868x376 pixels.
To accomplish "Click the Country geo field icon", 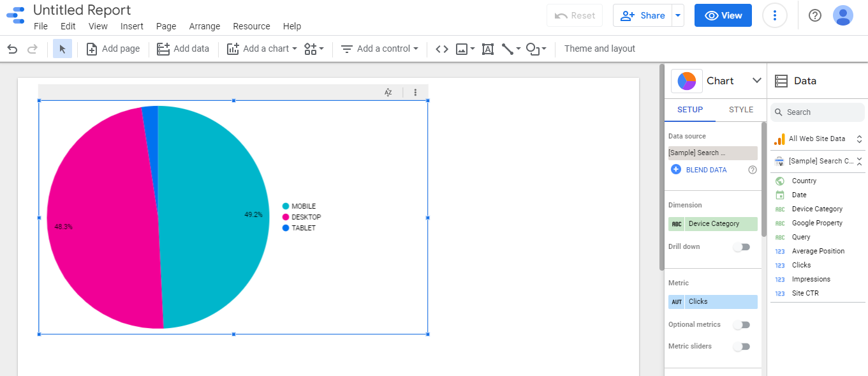I will tap(780, 181).
